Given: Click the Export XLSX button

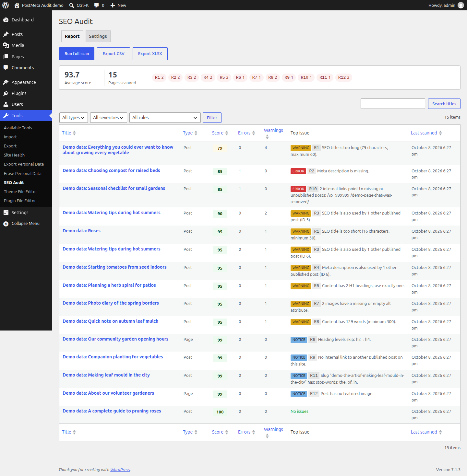Looking at the screenshot, I should coord(150,54).
